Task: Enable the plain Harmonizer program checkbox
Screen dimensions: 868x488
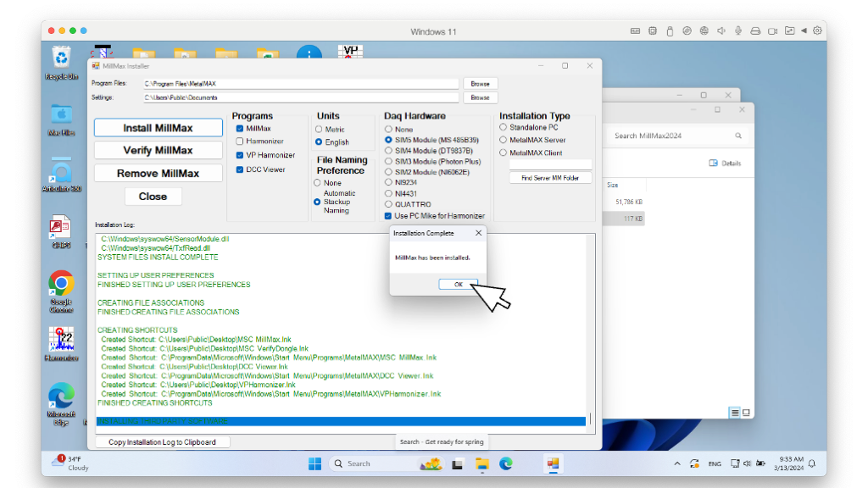Action: (x=240, y=141)
